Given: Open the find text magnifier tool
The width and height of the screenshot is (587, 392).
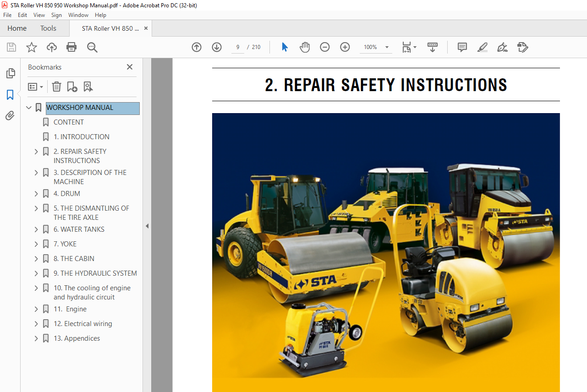Looking at the screenshot, I should [92, 47].
